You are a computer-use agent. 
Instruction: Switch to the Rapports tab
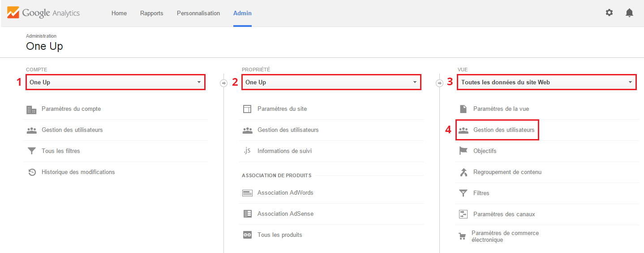(151, 13)
